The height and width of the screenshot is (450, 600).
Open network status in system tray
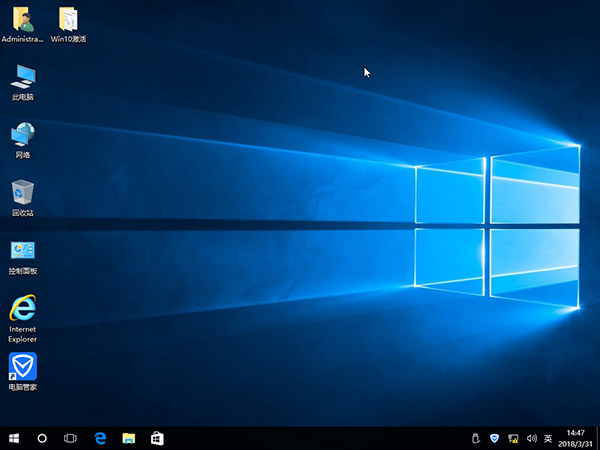512,438
